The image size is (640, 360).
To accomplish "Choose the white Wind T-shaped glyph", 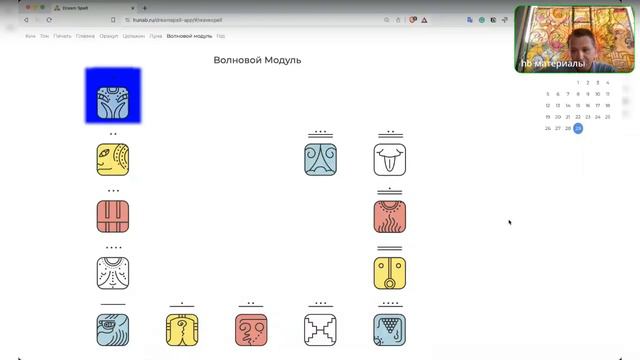I will [x=390, y=160].
